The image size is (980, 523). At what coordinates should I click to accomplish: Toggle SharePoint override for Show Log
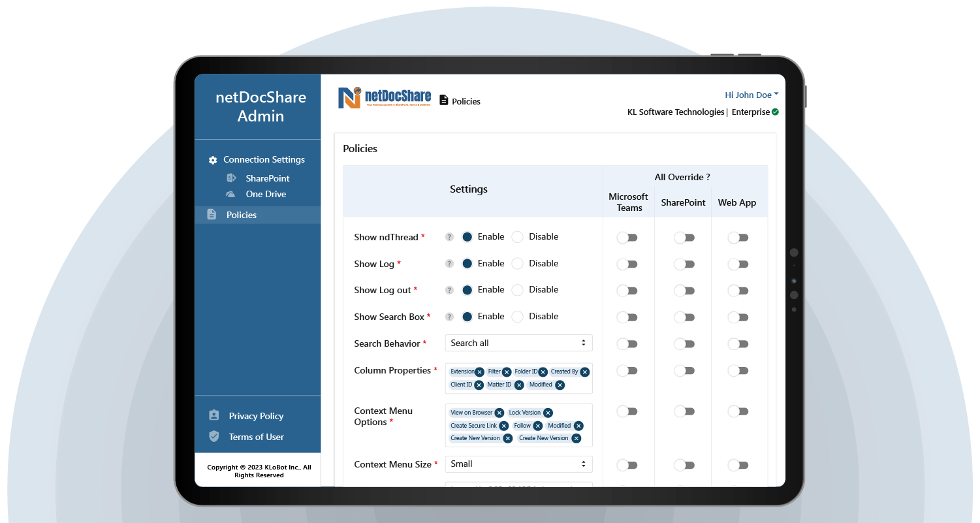tap(684, 264)
